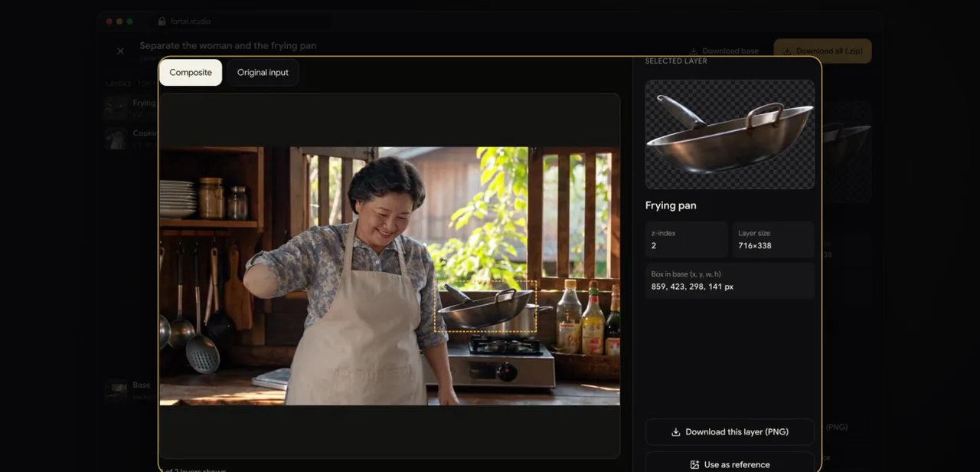Click the Box in base (x, y, w, h) label
This screenshot has height=472, width=980.
[686, 274]
